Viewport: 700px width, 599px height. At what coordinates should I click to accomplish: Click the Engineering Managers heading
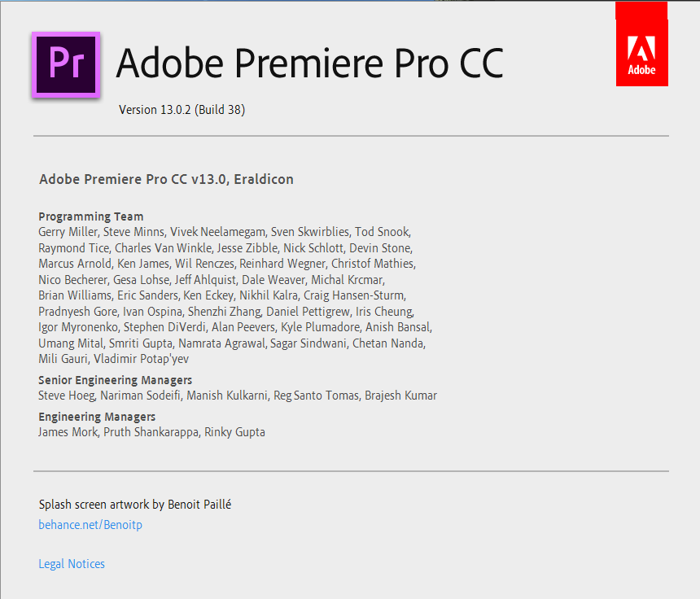point(97,417)
